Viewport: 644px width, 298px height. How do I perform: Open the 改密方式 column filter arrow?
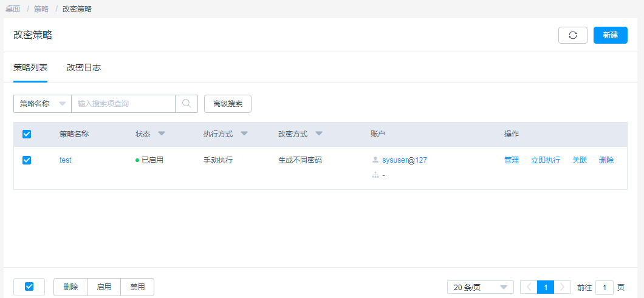tap(319, 134)
